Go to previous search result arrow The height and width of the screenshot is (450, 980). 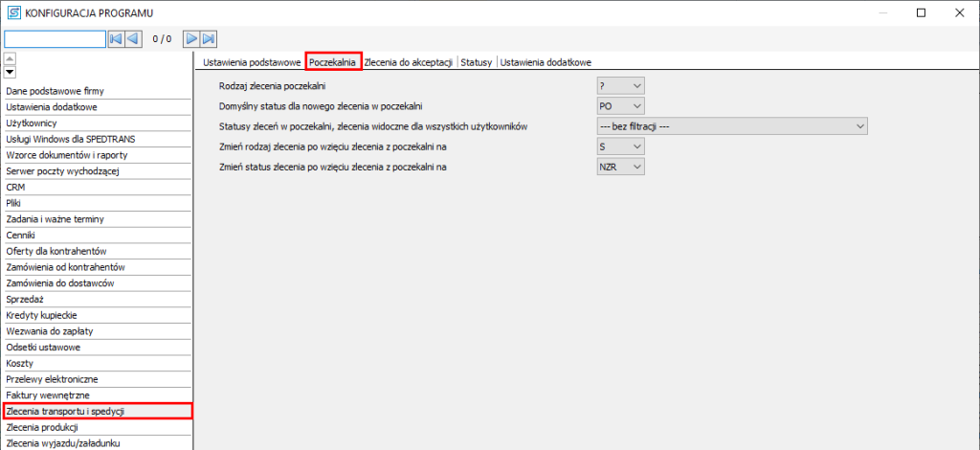click(x=134, y=39)
